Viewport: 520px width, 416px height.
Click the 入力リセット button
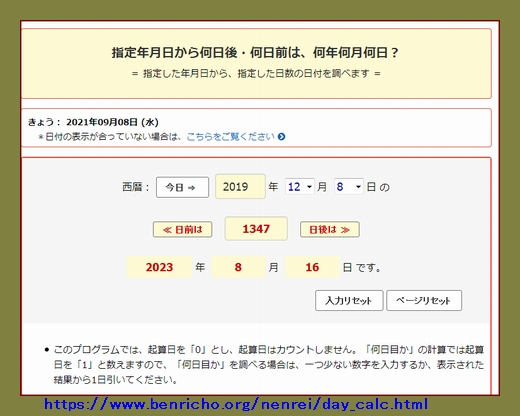[x=349, y=300]
